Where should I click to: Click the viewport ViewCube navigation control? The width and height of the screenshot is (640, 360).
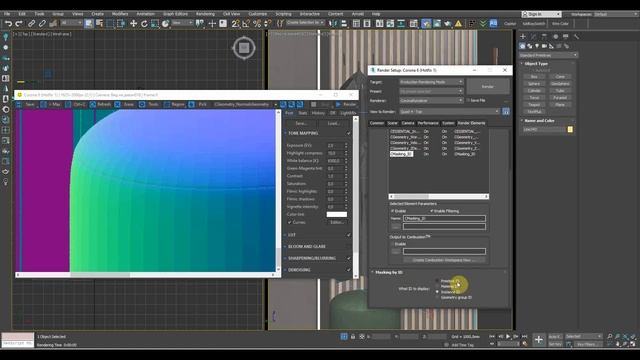coord(244,48)
